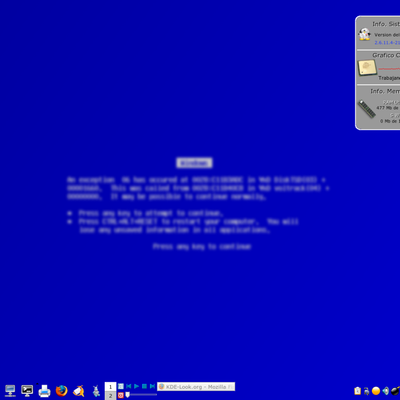The image size is (400, 400).
Task: Switch to virtual desktop 1
Action: coord(110,387)
